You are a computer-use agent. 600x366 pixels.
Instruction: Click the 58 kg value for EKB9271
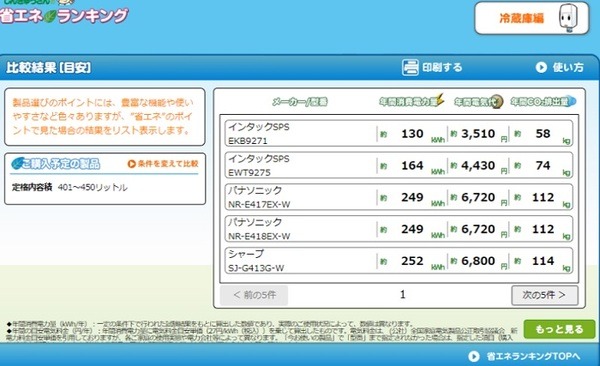(543, 134)
